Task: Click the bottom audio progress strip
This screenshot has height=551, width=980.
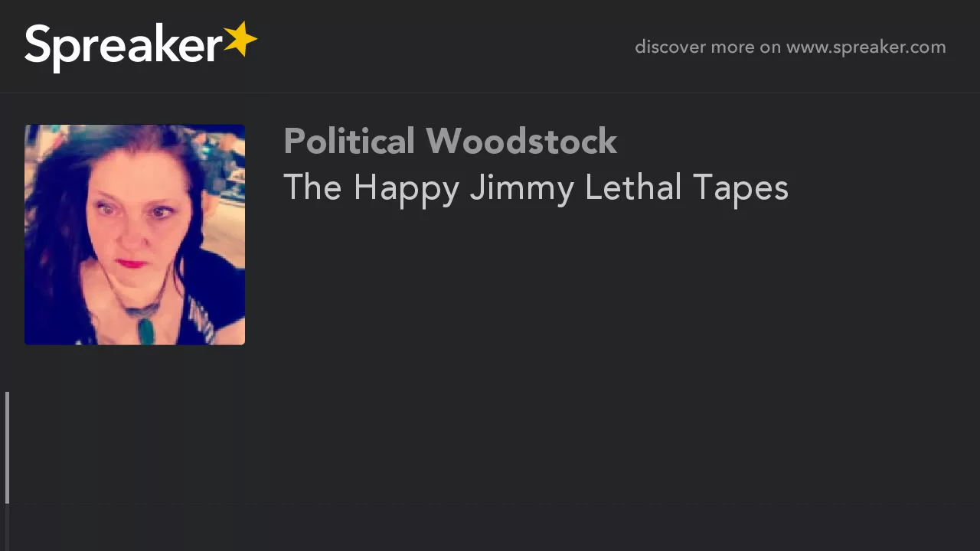Action: pos(490,528)
